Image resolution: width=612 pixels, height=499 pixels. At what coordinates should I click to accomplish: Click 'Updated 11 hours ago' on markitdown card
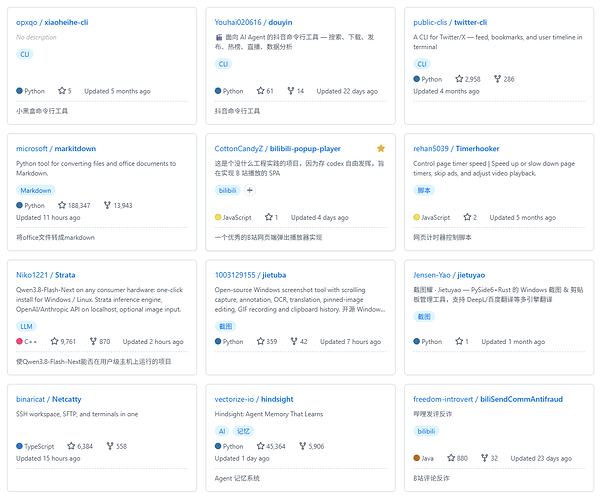pyautogui.click(x=48, y=217)
